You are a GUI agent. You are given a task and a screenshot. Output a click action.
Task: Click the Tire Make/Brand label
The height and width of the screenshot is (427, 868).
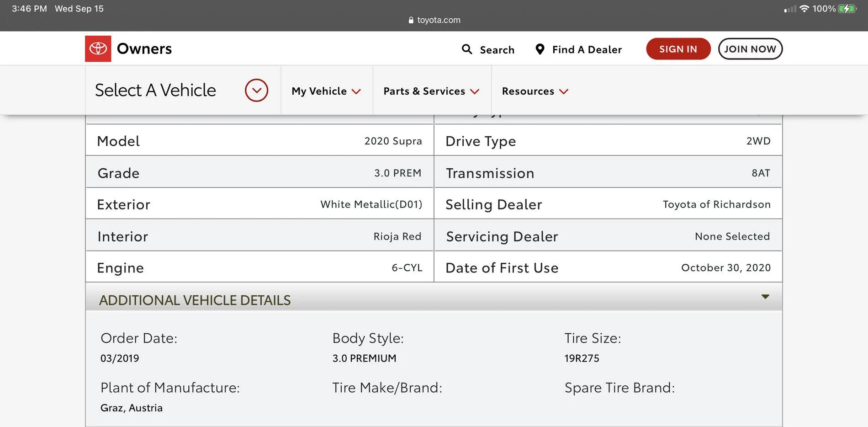pyautogui.click(x=387, y=387)
